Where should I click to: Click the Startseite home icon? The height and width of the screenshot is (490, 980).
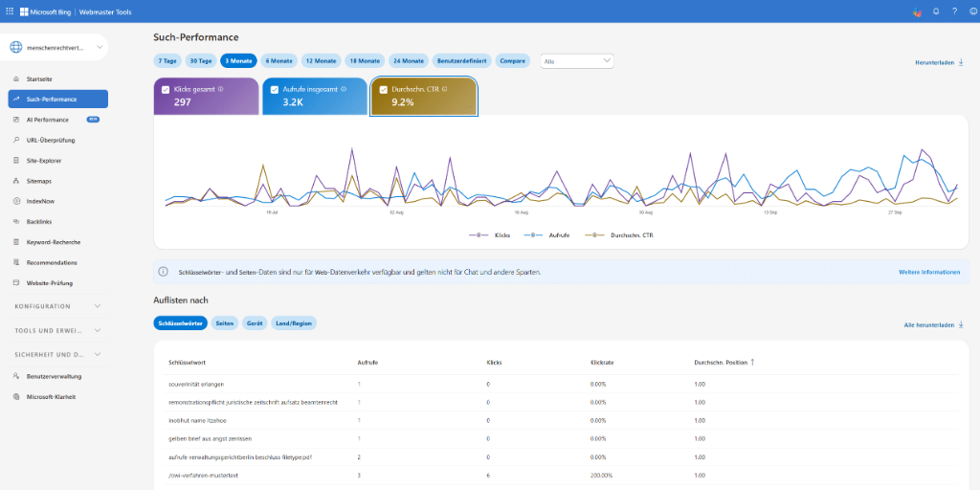point(15,79)
